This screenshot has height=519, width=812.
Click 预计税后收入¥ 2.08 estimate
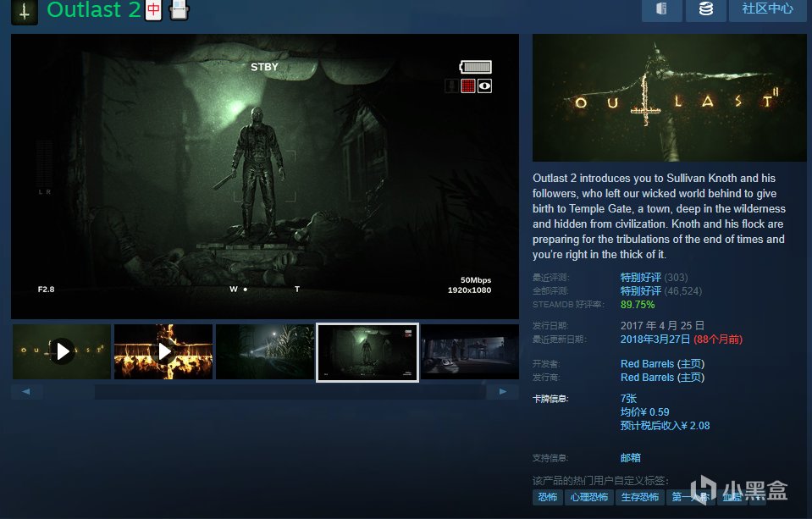(x=665, y=425)
